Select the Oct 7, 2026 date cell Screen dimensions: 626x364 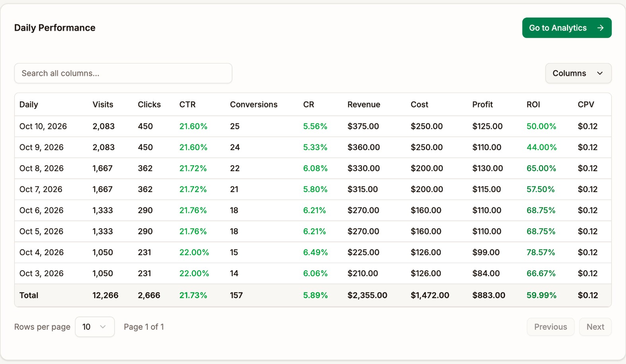coord(41,190)
